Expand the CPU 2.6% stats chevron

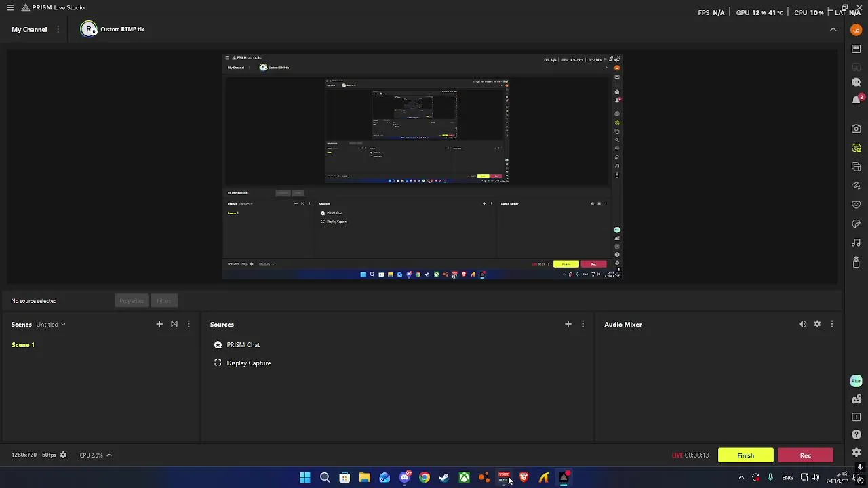pyautogui.click(x=108, y=455)
